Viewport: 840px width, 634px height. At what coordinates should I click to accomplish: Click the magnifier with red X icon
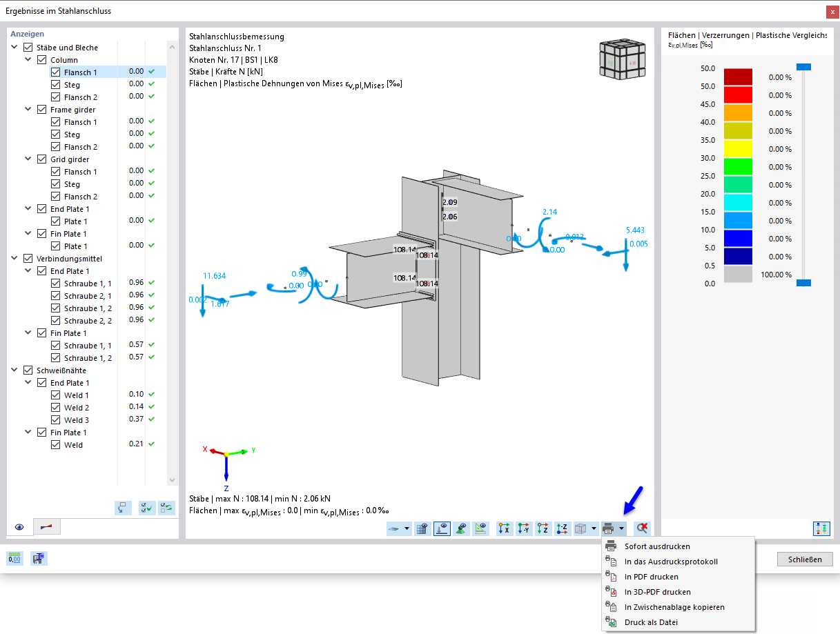click(642, 528)
